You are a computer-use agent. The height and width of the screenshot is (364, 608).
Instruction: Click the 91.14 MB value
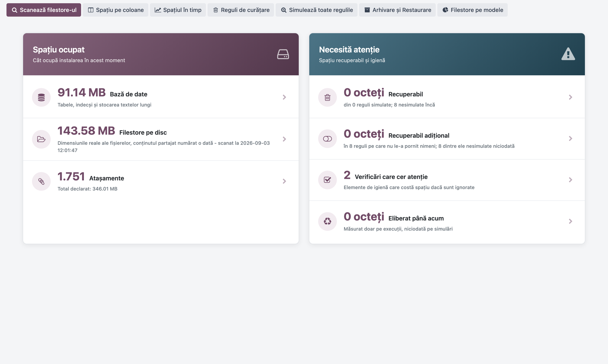point(81,93)
